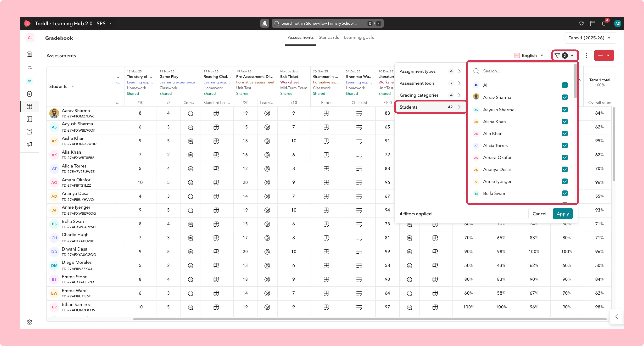
Task: Open the announcements megaphone sidebar icon
Action: (x=29, y=144)
